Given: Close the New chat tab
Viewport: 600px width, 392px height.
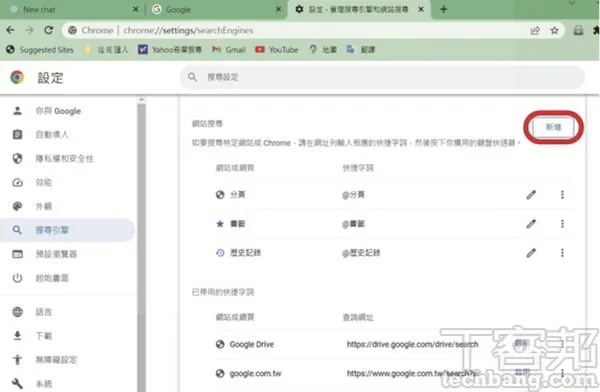Looking at the screenshot, I should 135,9.
